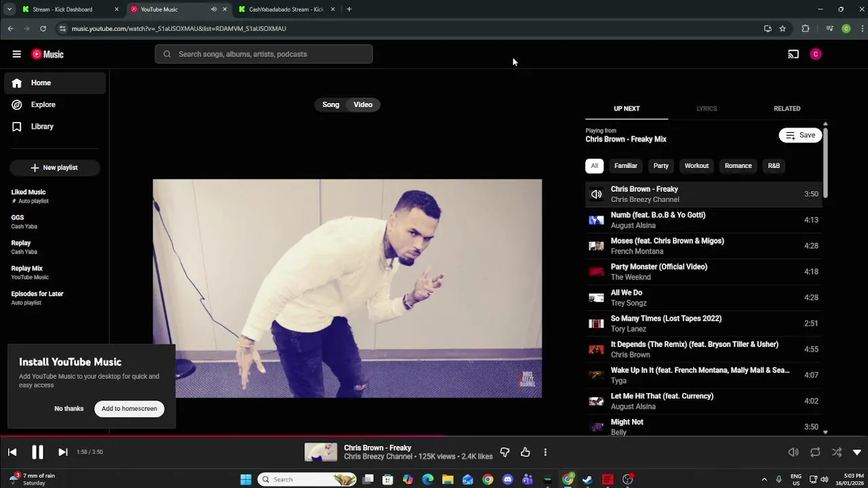Play Let Me Hit That (feat. Currency)
The width and height of the screenshot is (868, 488).
coord(704,401)
